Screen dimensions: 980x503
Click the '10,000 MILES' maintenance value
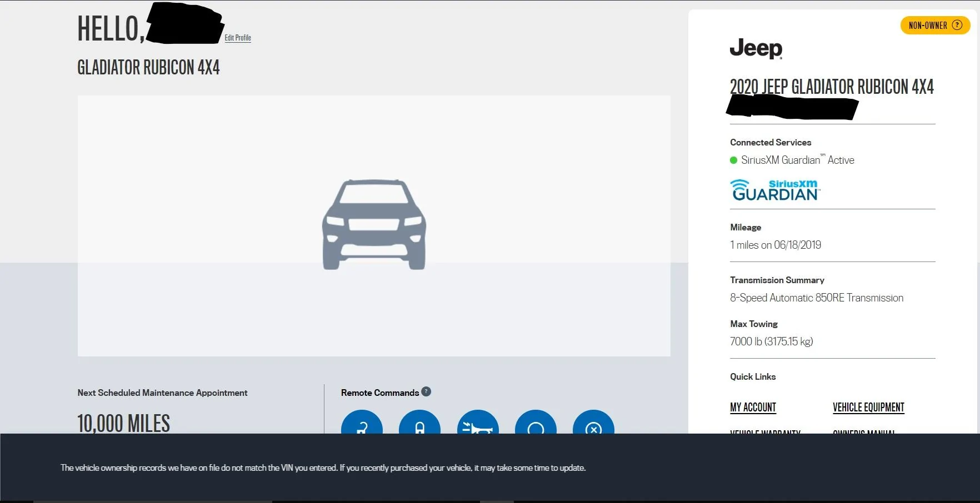tap(123, 423)
